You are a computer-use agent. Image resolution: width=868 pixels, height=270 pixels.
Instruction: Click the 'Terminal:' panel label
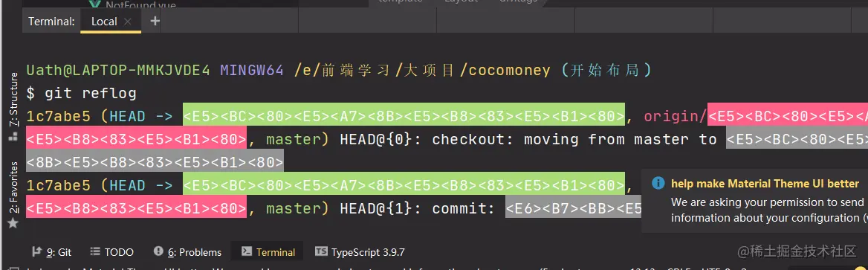pyautogui.click(x=51, y=22)
